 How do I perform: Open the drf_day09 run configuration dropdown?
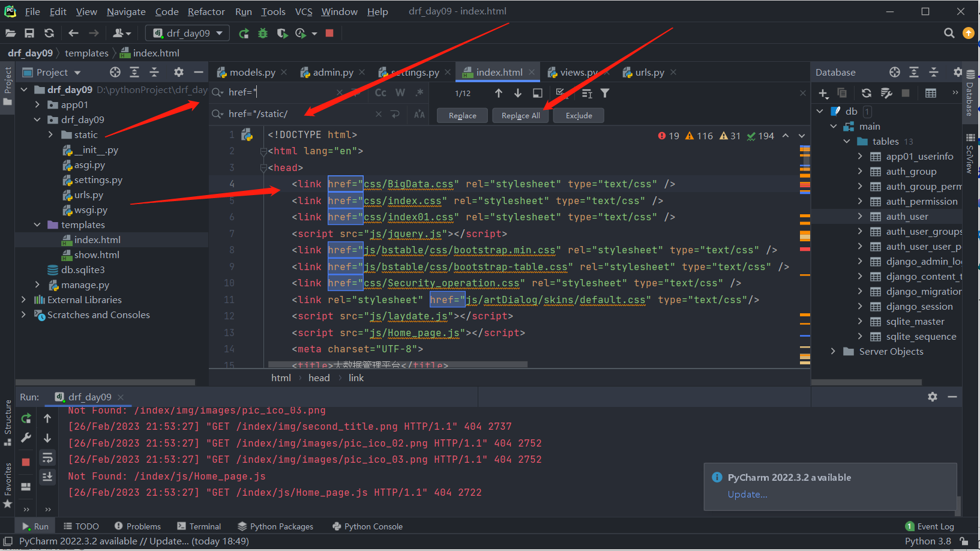click(187, 33)
